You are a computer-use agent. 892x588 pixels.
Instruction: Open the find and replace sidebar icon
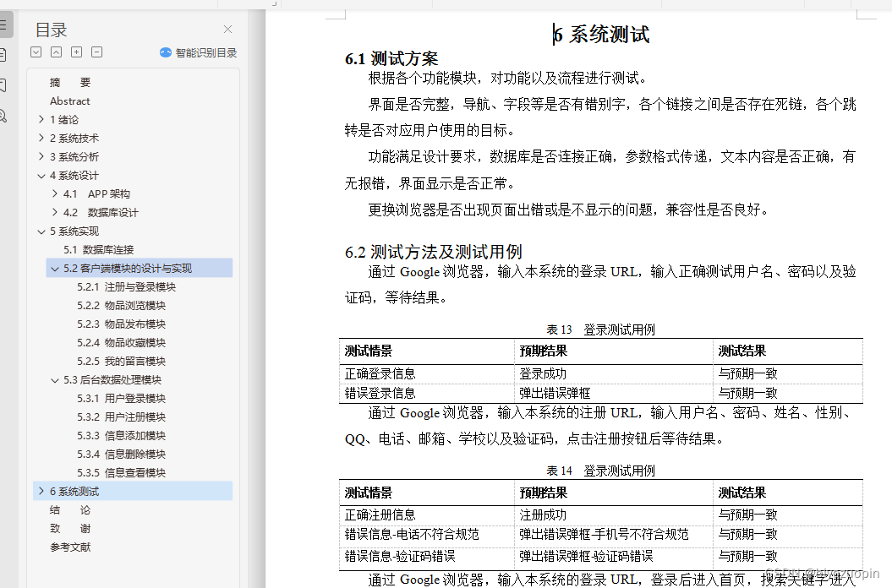coord(3,117)
